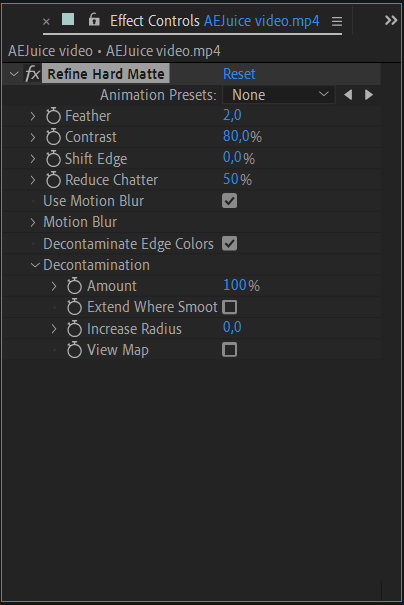
Task: Toggle the Feather stopwatch icon
Action: click(x=53, y=116)
